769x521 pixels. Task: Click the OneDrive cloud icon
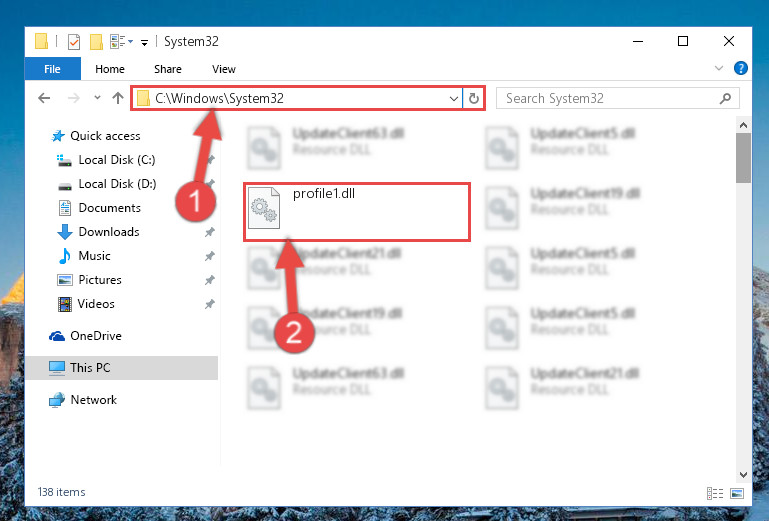click(x=57, y=336)
